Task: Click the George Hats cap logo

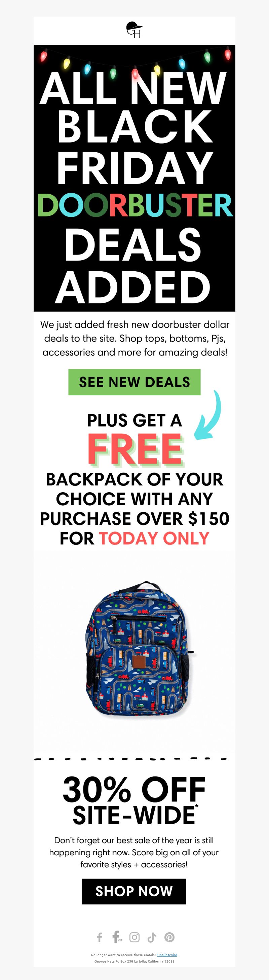Action: [134, 30]
